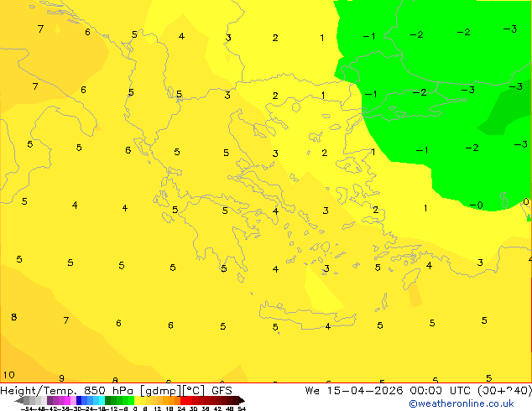Pick the dark purple legend swatch
The width and height of the screenshot is (532, 411).
(50, 400)
